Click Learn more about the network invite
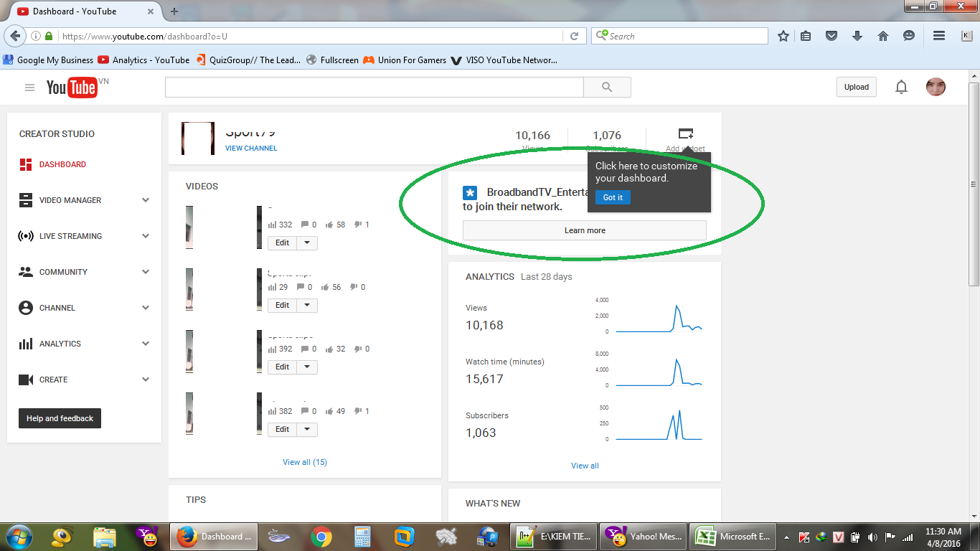Image resolution: width=980 pixels, height=551 pixels. click(x=585, y=230)
